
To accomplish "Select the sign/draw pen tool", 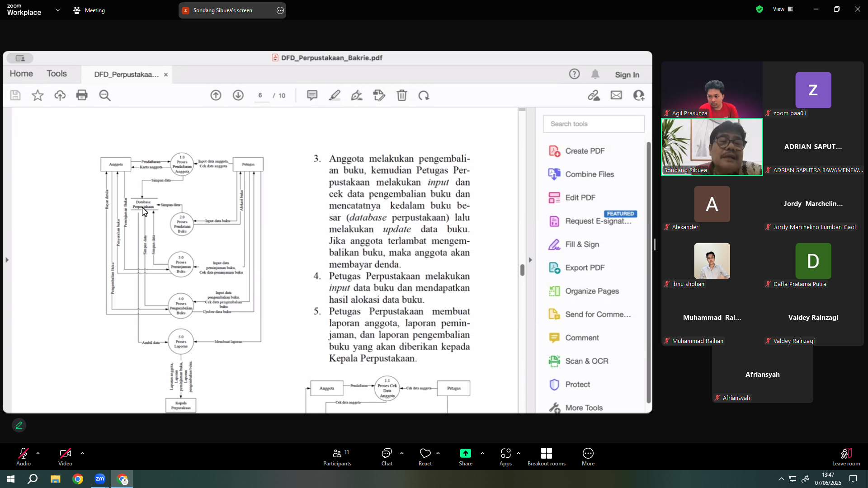I will tap(357, 95).
